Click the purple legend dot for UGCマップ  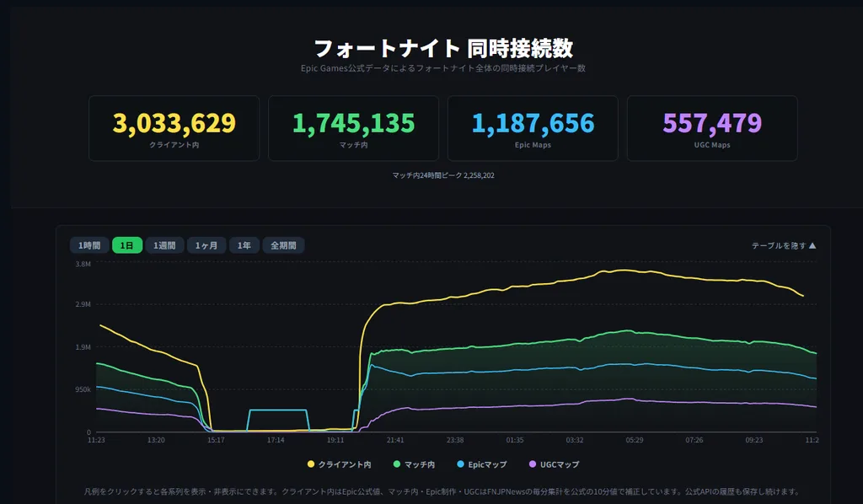point(533,464)
